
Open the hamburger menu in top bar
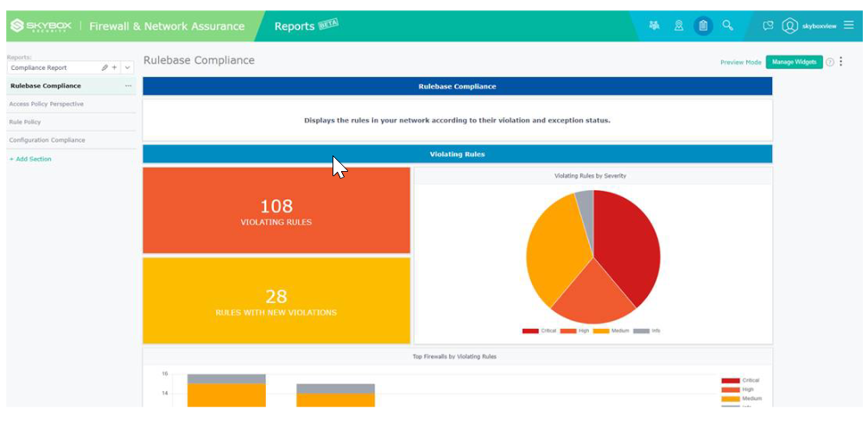[x=849, y=26]
